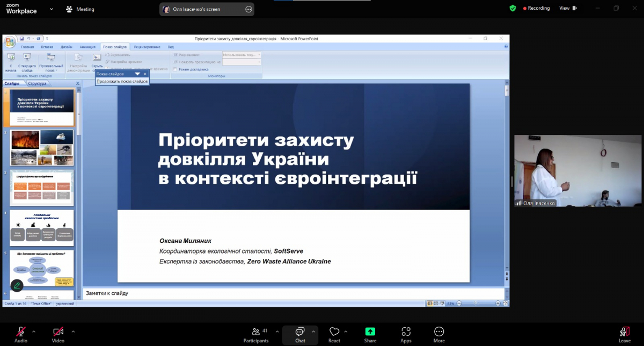Enable the Режим докладчика checkbox
The width and height of the screenshot is (644, 346).
[x=175, y=69]
